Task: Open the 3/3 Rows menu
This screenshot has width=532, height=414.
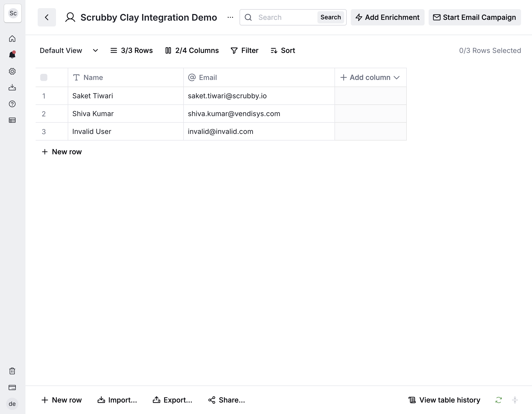Action: (x=131, y=50)
